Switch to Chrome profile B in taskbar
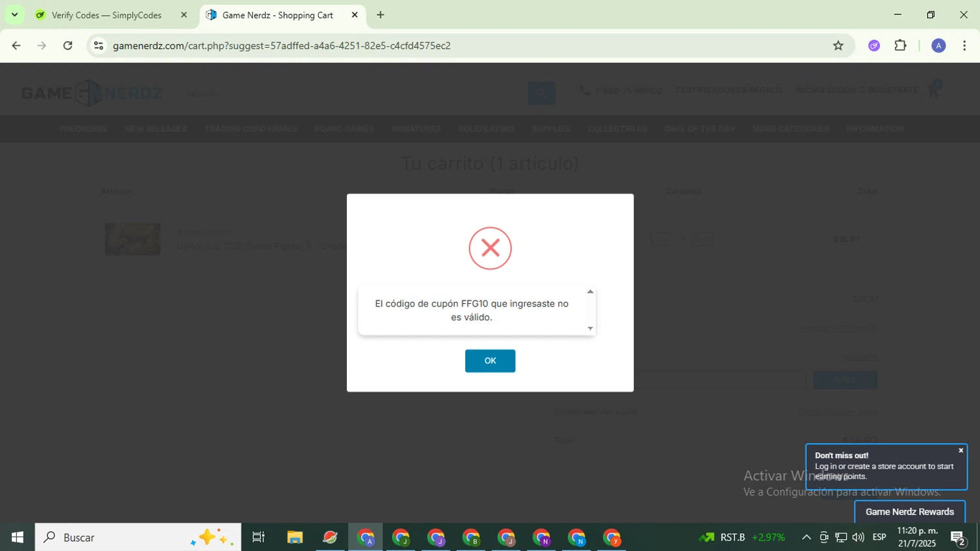The height and width of the screenshot is (551, 980). pyautogui.click(x=471, y=537)
